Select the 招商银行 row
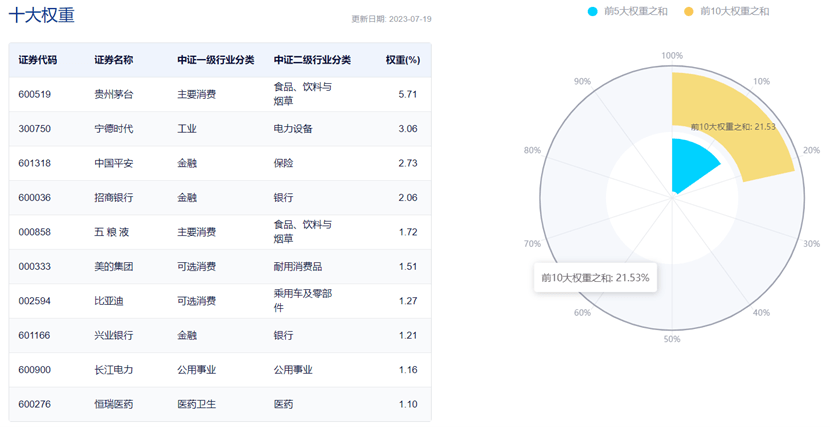Image resolution: width=830 pixels, height=427 pixels. point(219,198)
